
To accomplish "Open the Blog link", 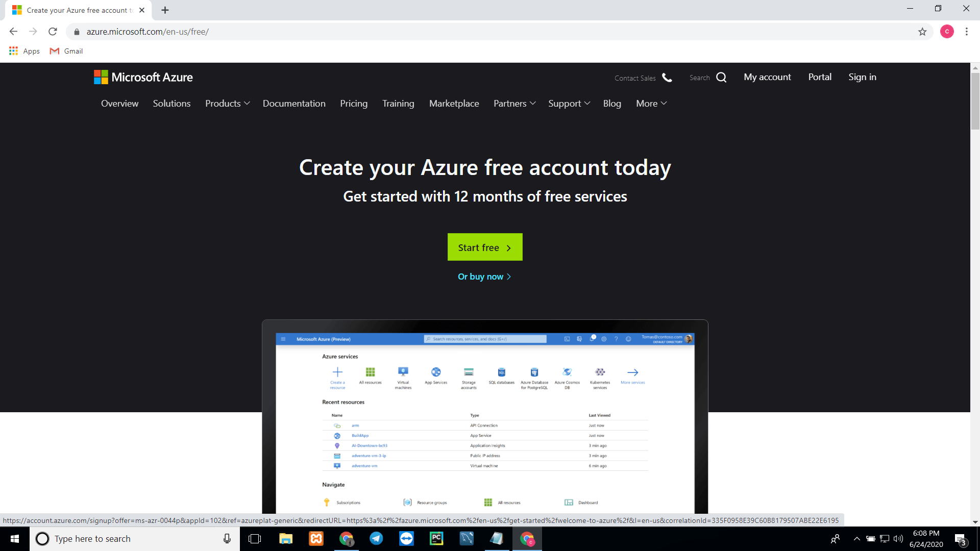I will pyautogui.click(x=612, y=104).
